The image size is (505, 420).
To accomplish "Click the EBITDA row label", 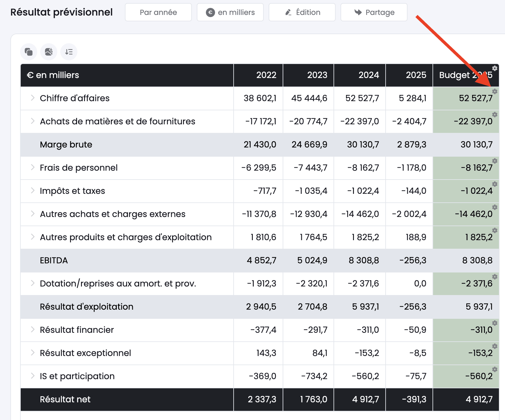I will tap(54, 260).
